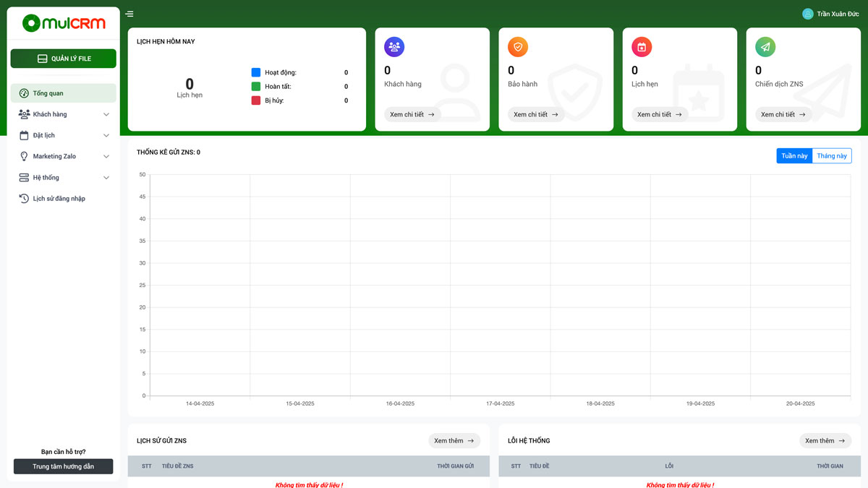The width and height of the screenshot is (868, 488).
Task: Click the hamburger menu collapse icon
Action: coord(129,14)
